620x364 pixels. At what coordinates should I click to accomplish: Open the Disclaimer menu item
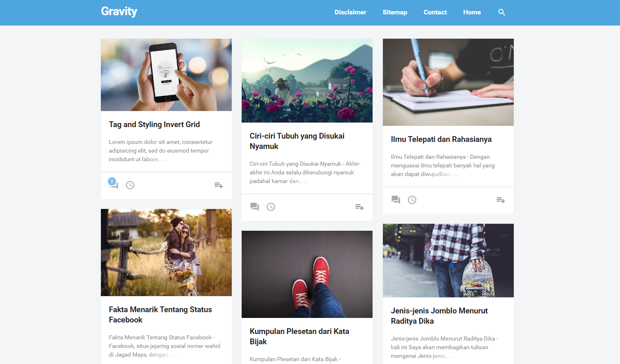click(350, 12)
